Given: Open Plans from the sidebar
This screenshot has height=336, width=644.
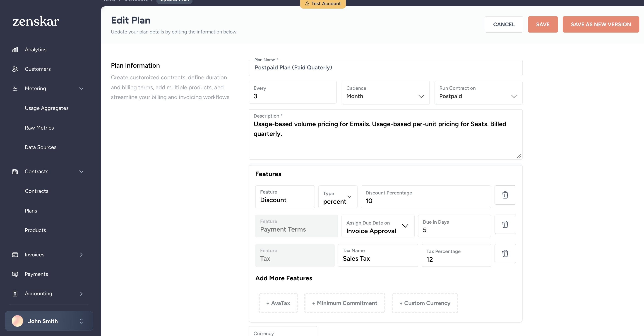Looking at the screenshot, I should point(31,211).
